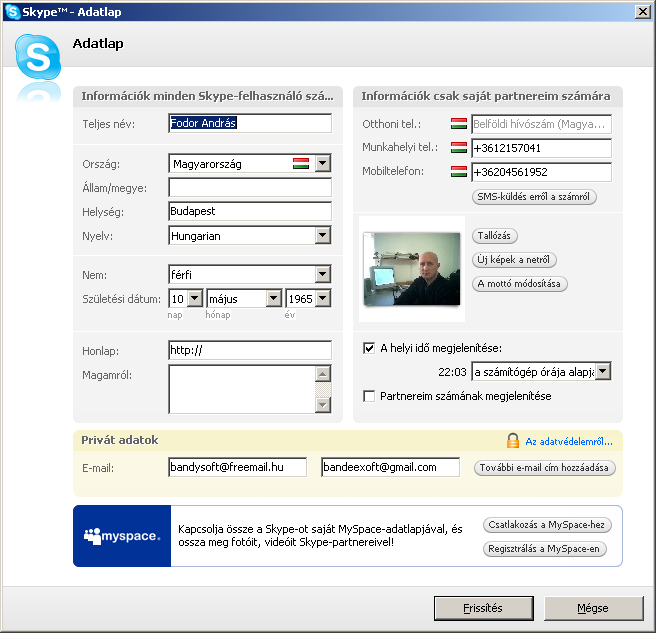Click the bandysoft@freemail.hu email field
The width and height of the screenshot is (656, 633).
238,467
